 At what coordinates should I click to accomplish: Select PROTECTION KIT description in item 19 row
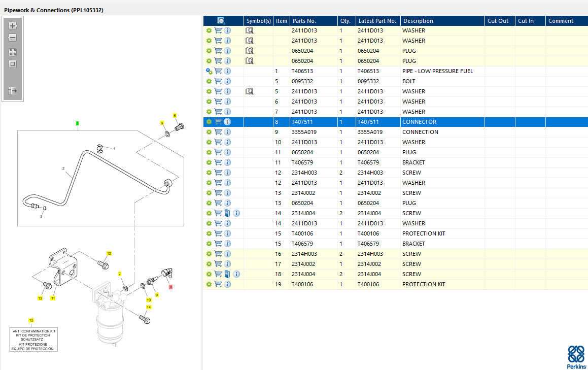pos(424,284)
